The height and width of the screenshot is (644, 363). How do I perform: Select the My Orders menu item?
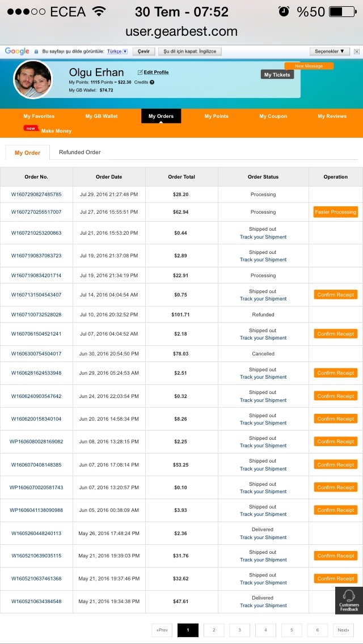coord(161,116)
